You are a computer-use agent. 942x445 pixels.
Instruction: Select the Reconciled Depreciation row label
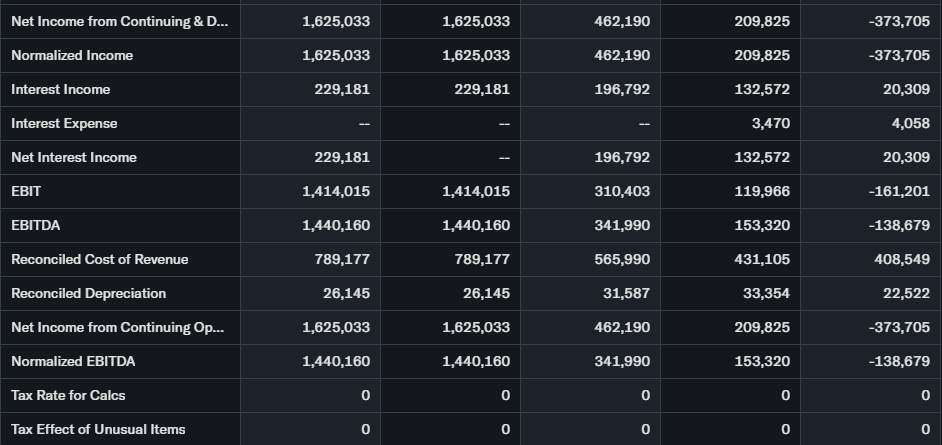(x=88, y=293)
